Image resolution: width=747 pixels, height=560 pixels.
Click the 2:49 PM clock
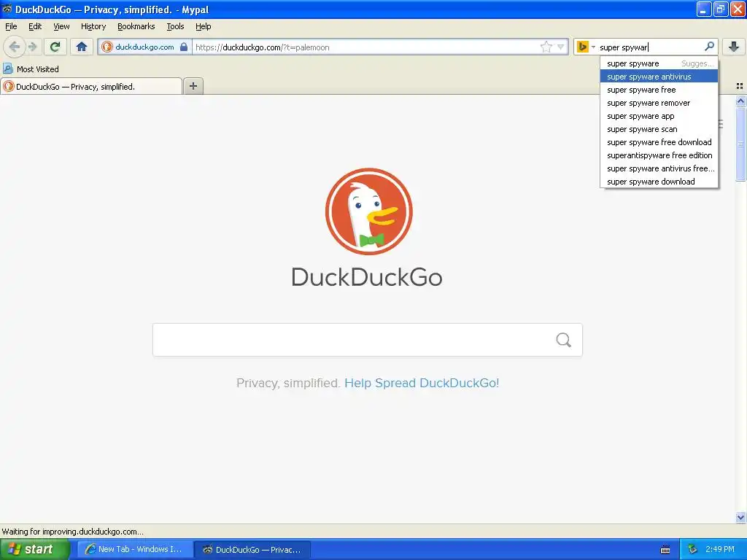click(x=720, y=549)
